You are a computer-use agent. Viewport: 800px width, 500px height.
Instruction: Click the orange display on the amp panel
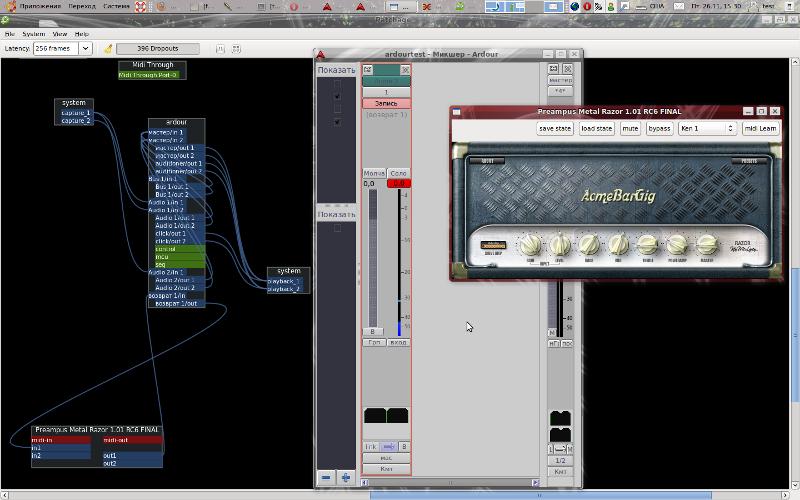click(x=493, y=245)
